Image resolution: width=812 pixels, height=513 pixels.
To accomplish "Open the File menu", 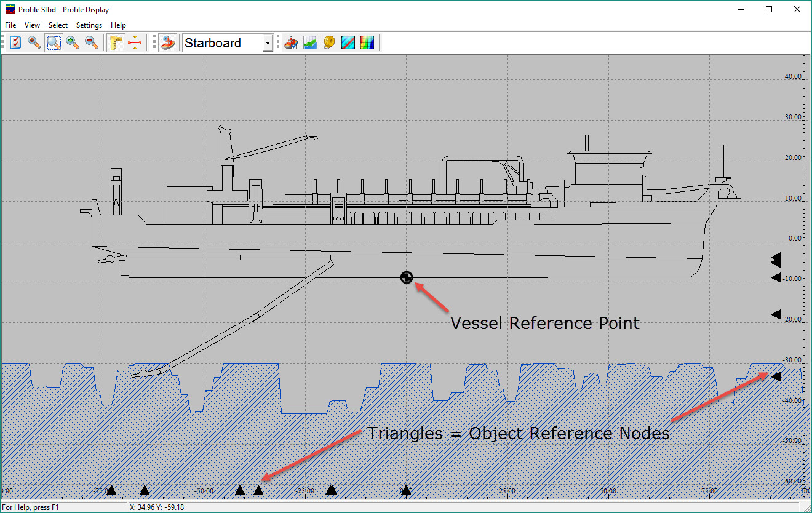I will [x=10, y=25].
